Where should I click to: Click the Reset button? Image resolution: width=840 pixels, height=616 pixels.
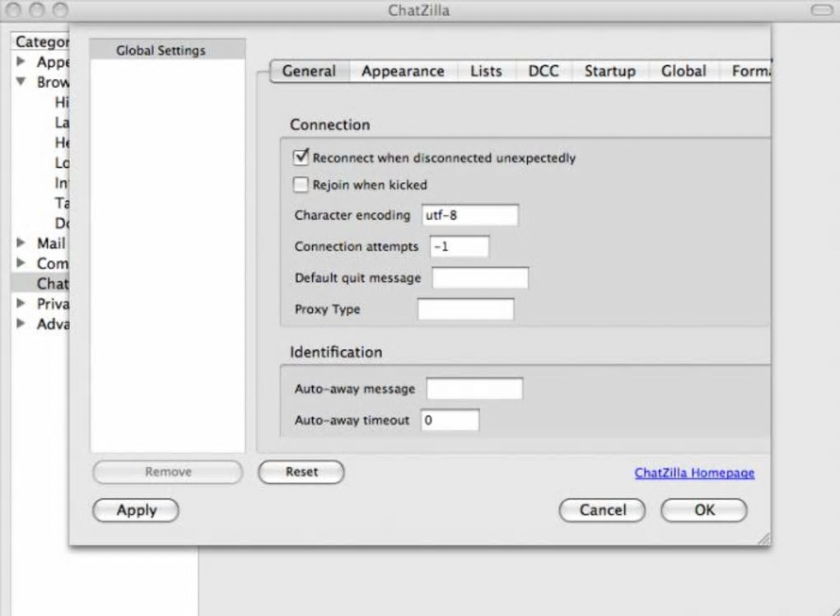tap(301, 472)
